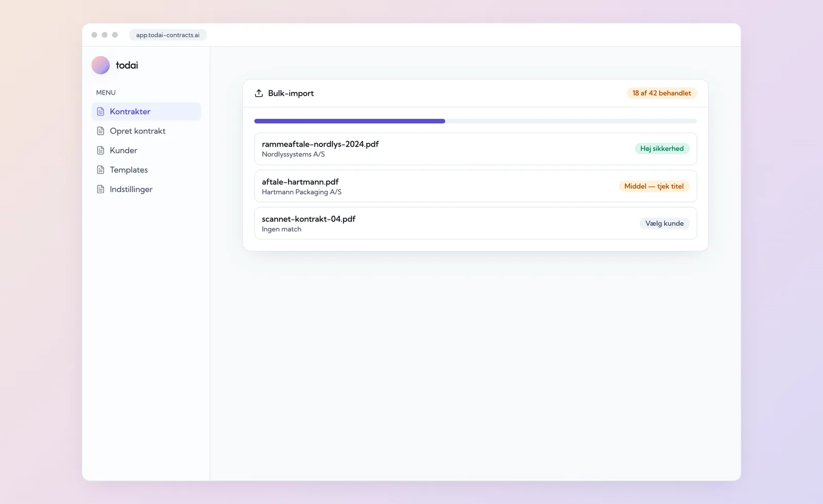
Task: Click the Indstillinger document icon
Action: coord(101,189)
